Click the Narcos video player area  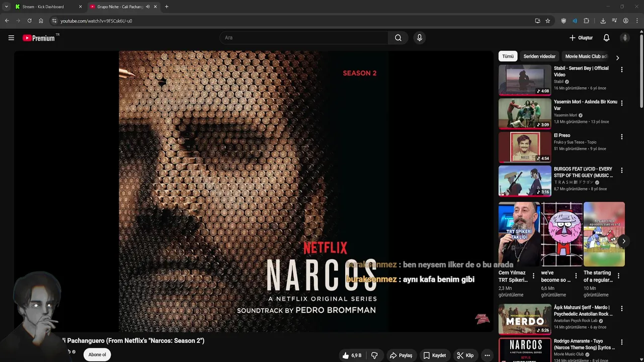coord(254,191)
